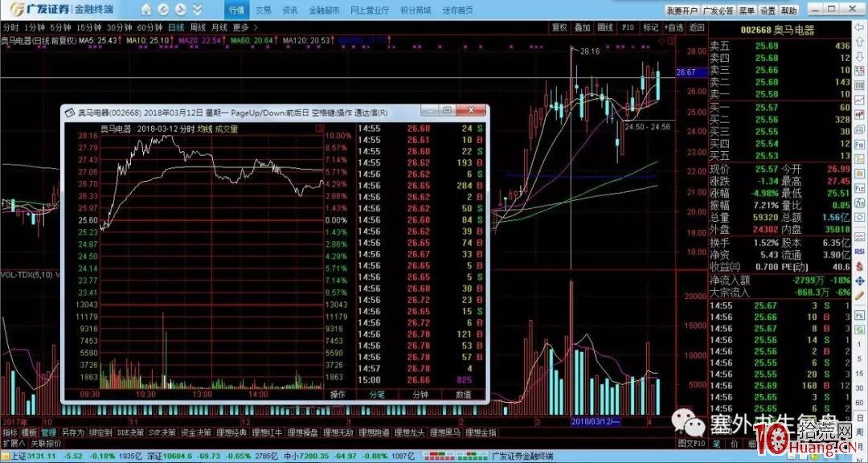The image size is (868, 463).
Task: Click 返回 to go back
Action: [x=696, y=27]
